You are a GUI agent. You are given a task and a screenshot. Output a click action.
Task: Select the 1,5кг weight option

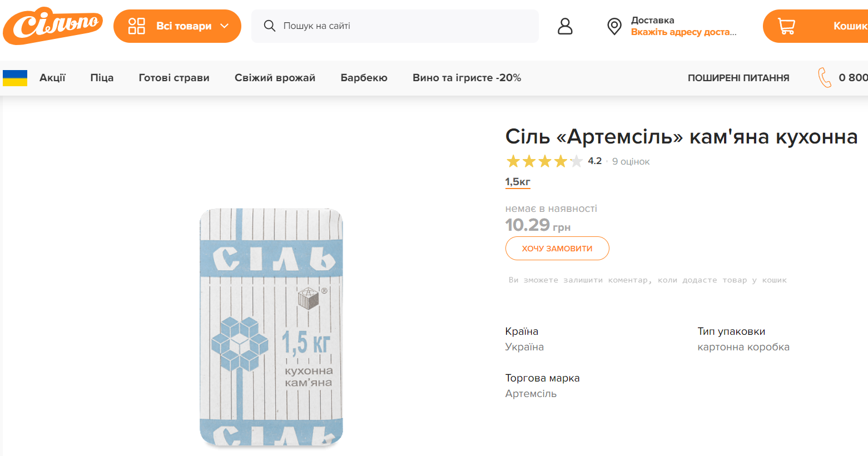click(x=518, y=182)
